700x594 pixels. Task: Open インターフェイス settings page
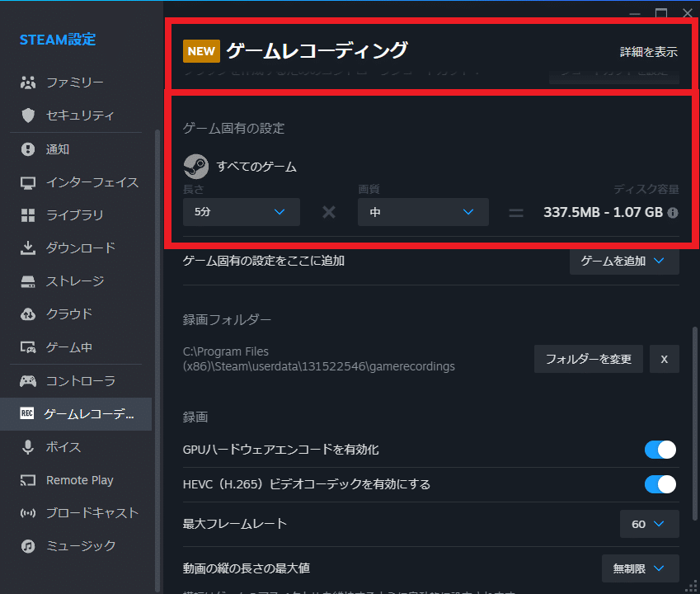(x=76, y=182)
